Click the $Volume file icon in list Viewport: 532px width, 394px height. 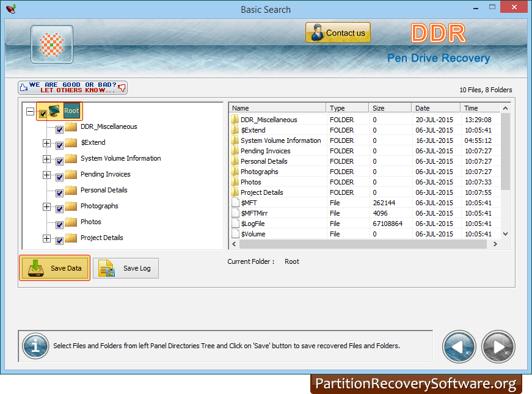pyautogui.click(x=235, y=233)
